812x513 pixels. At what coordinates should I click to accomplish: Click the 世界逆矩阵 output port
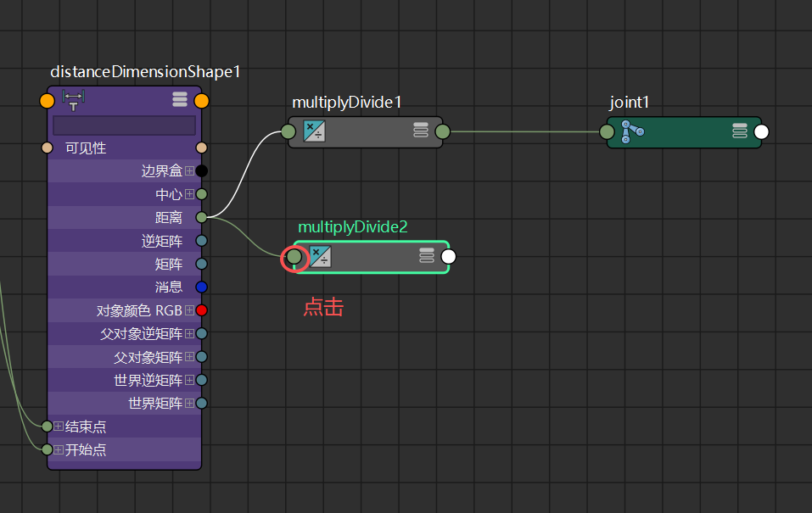click(x=201, y=380)
